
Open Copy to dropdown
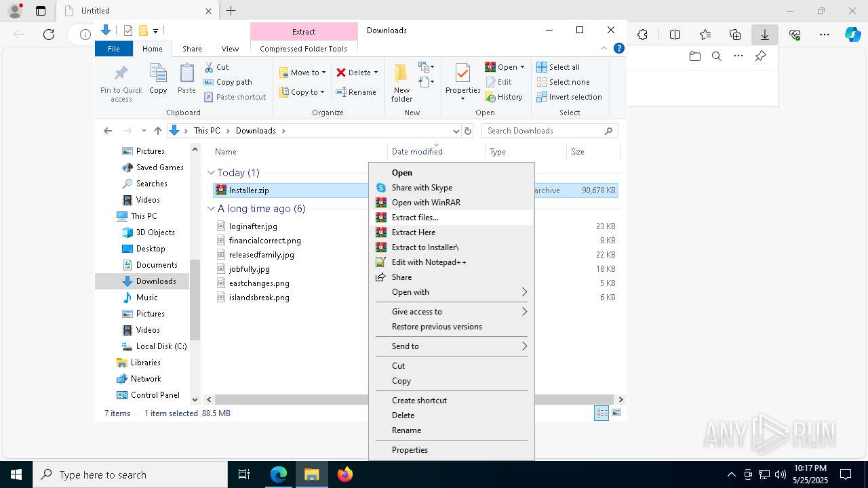click(x=302, y=92)
